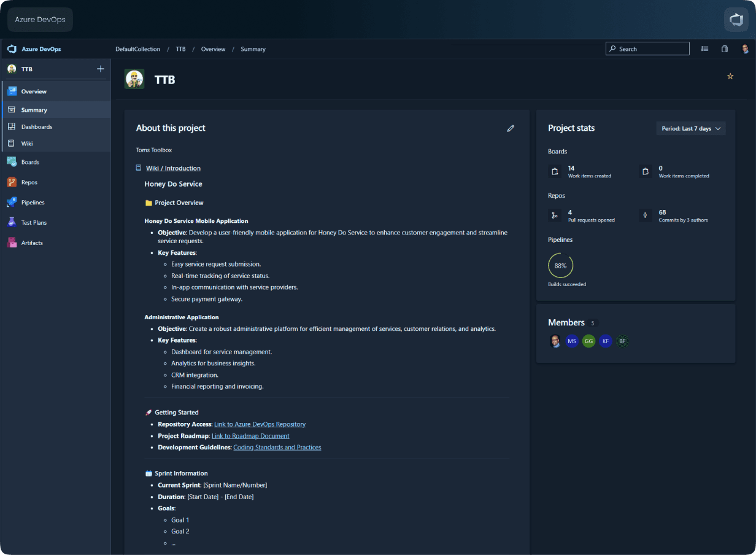The width and height of the screenshot is (756, 555).
Task: Select Dashboards in the Overview menu
Action: [37, 127]
